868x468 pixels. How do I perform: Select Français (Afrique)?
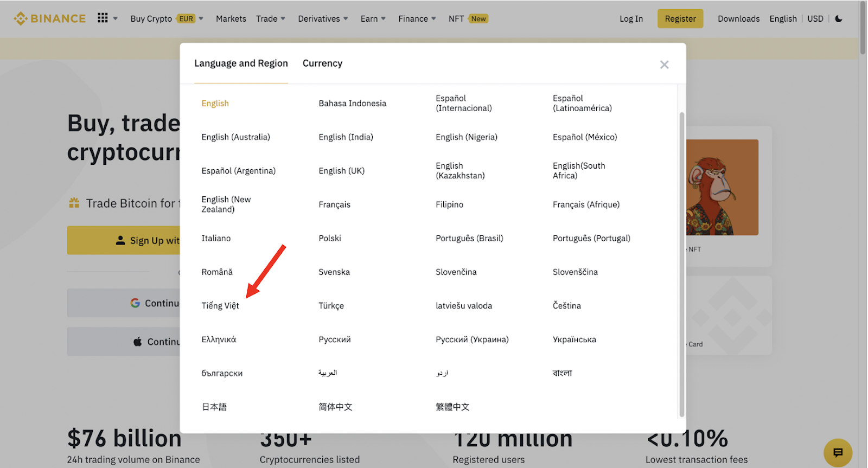(x=586, y=204)
